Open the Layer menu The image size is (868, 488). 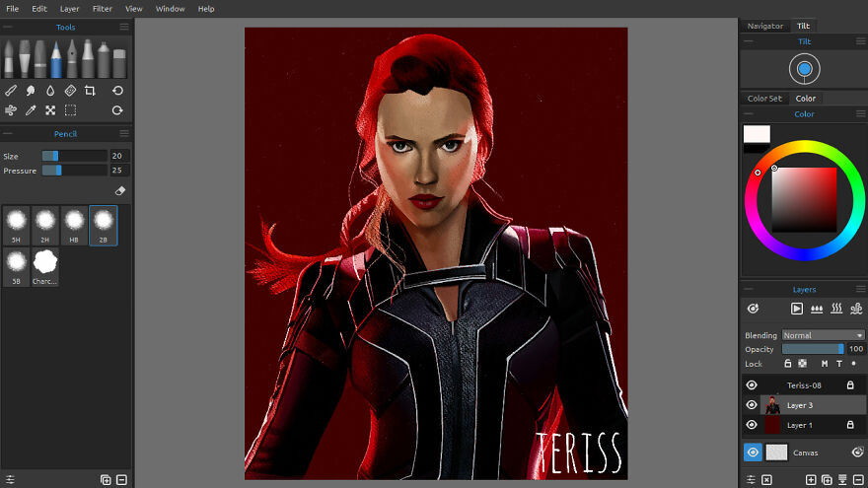pyautogui.click(x=69, y=9)
